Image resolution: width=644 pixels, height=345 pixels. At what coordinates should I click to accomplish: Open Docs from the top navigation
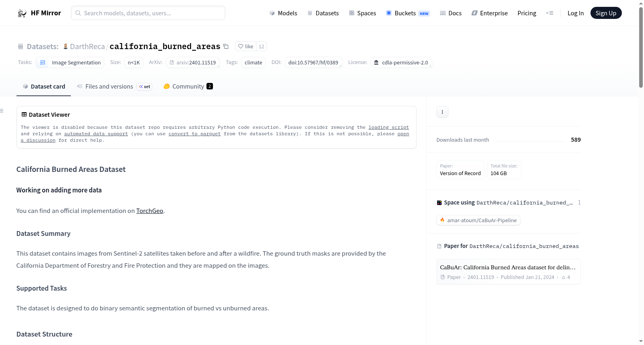pyautogui.click(x=450, y=13)
